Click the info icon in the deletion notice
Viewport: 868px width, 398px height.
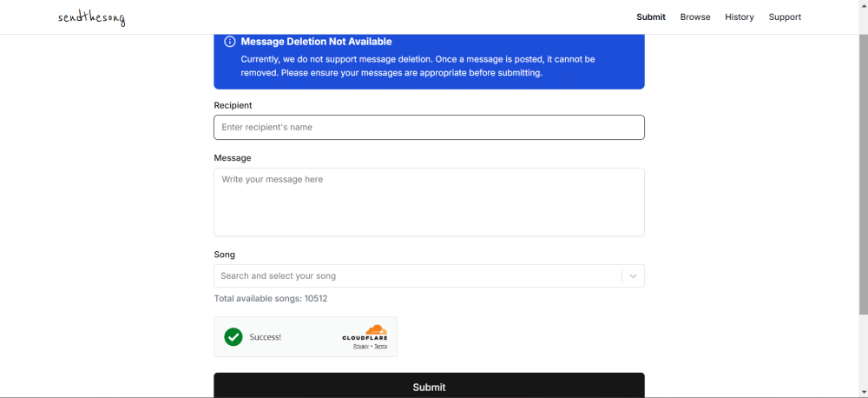(230, 42)
